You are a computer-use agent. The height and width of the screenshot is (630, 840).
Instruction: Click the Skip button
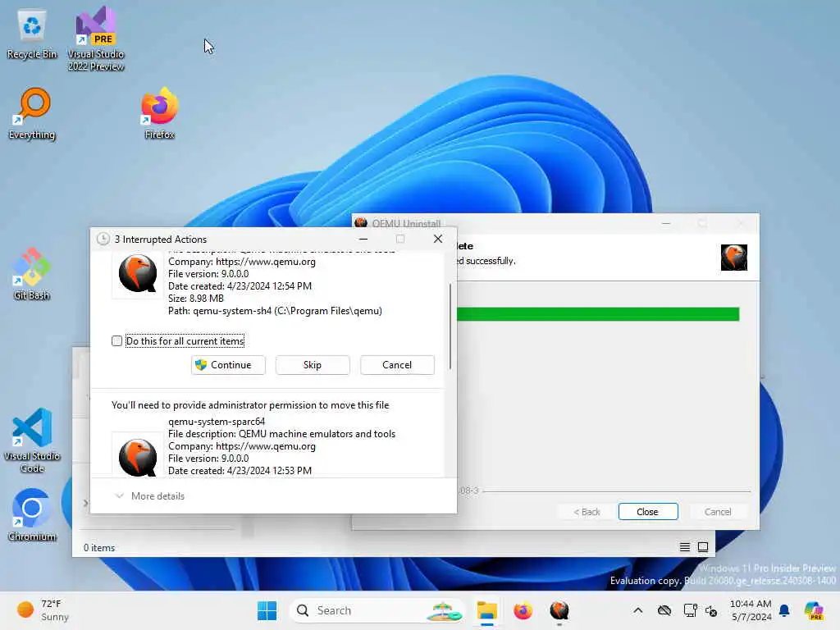tap(313, 365)
